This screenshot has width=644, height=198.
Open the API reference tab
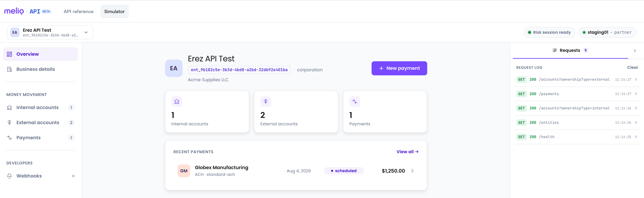tap(78, 11)
